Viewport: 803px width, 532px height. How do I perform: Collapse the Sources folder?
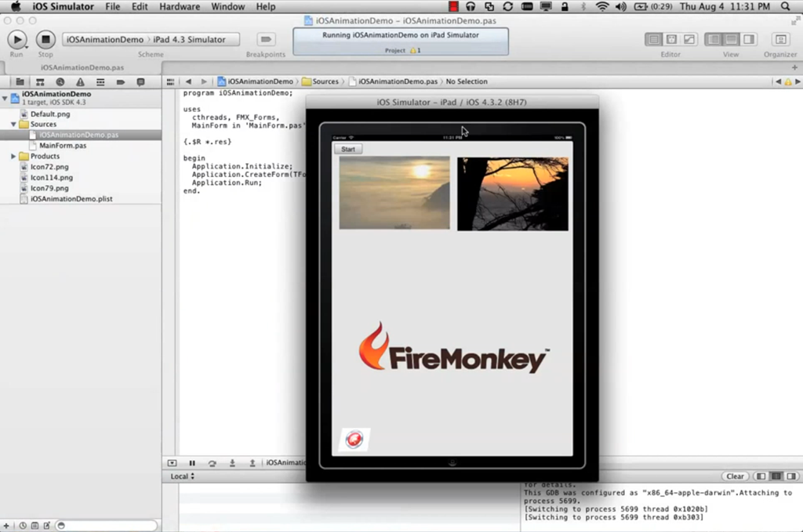click(x=13, y=125)
